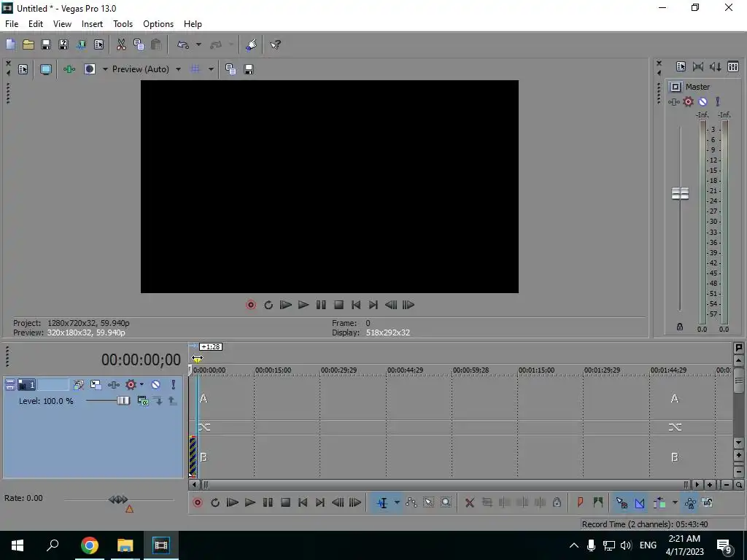Select the Selection Edit tool
The height and width of the screenshot is (560, 747).
[x=428, y=502]
